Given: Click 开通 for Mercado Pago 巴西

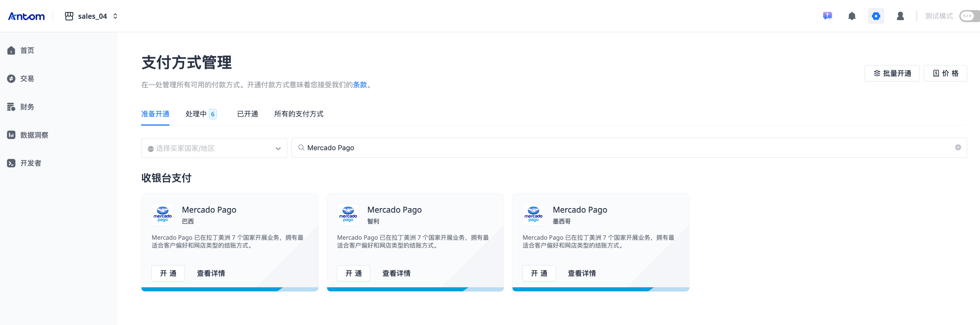Looking at the screenshot, I should pyautogui.click(x=168, y=273).
